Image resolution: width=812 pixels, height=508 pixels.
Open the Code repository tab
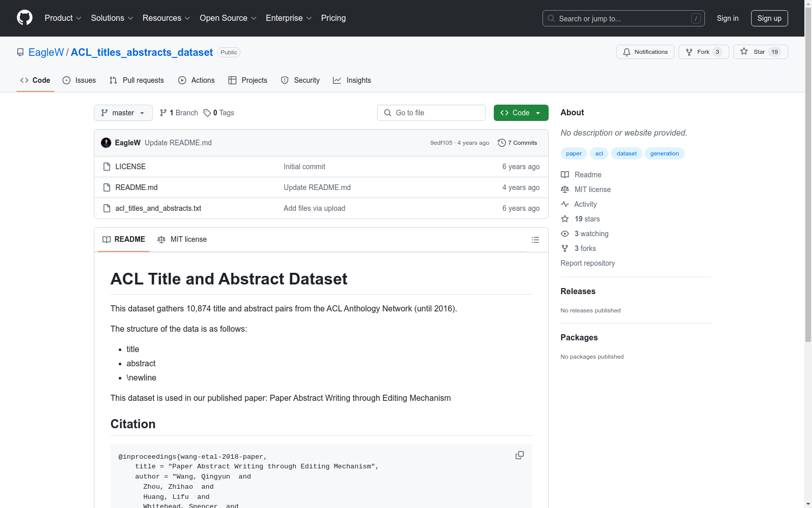(x=36, y=80)
